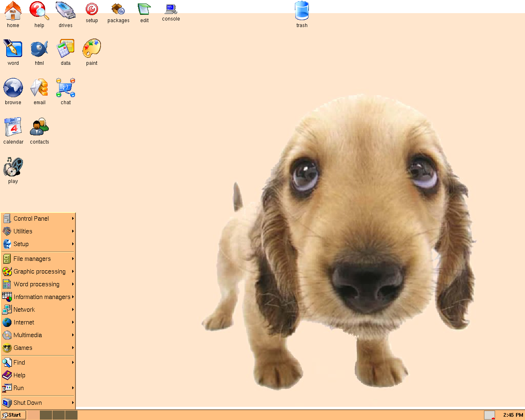Expand the Word processing submenu
Screen dimensions: 525x420
pyautogui.click(x=38, y=284)
